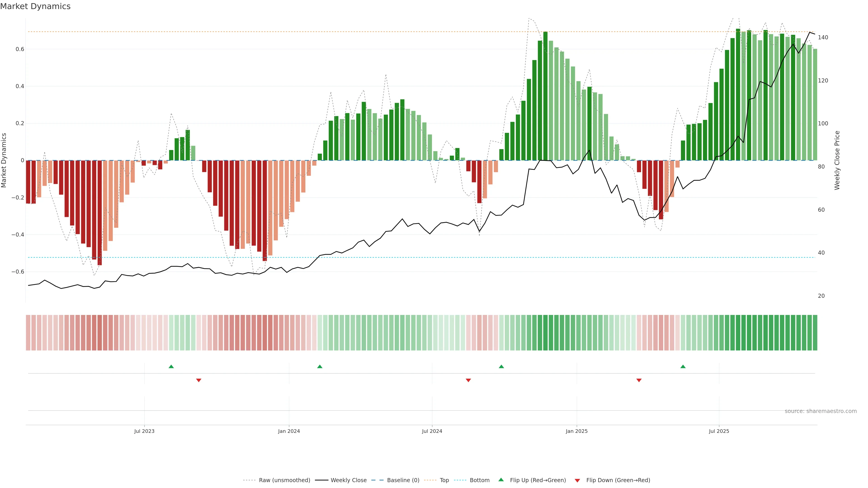Click the Jan 2025 x-axis label

[x=577, y=431]
